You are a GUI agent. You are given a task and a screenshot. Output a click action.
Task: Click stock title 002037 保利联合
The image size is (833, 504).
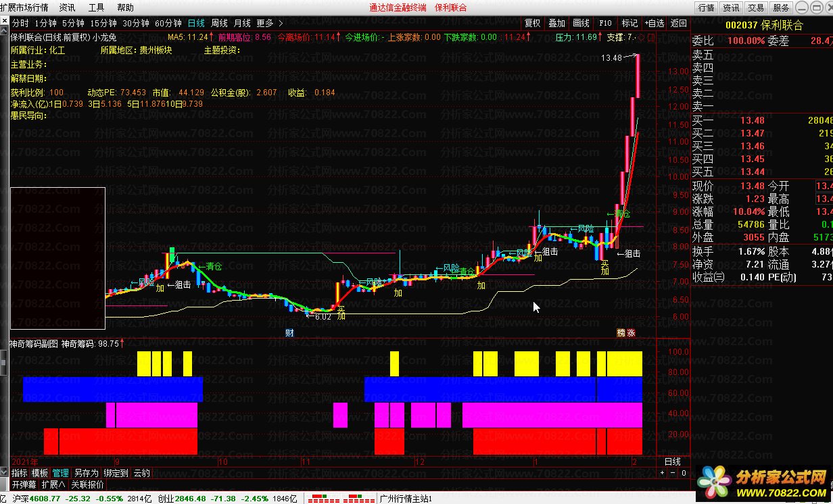click(763, 24)
